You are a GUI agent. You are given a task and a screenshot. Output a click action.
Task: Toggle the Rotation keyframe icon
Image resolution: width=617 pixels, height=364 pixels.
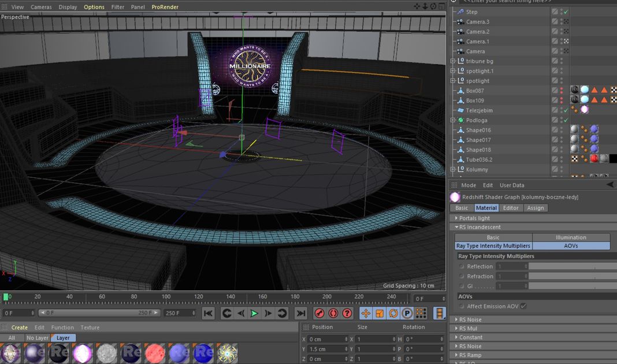(x=393, y=313)
